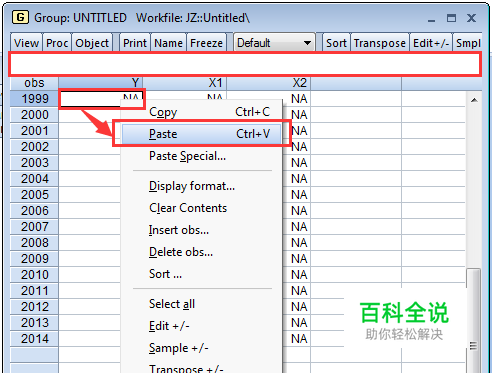Open Display format option

[x=202, y=186]
